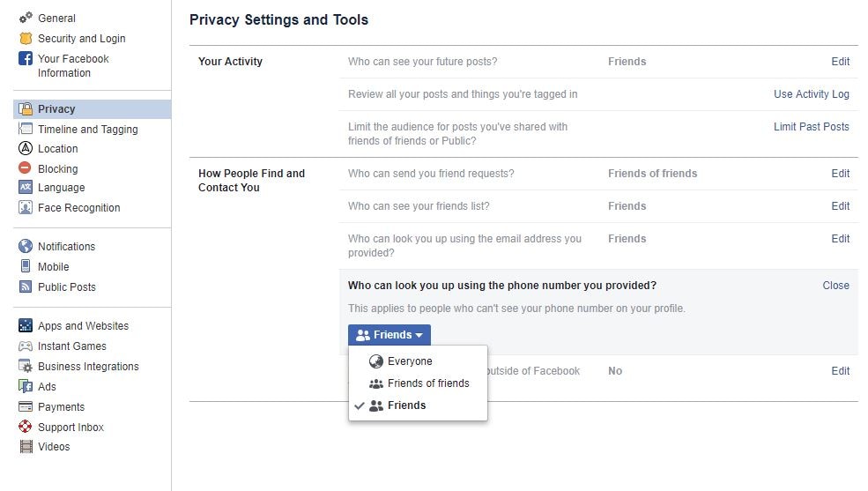The width and height of the screenshot is (868, 491).
Task: Edit who can see your future posts
Action: click(x=840, y=62)
